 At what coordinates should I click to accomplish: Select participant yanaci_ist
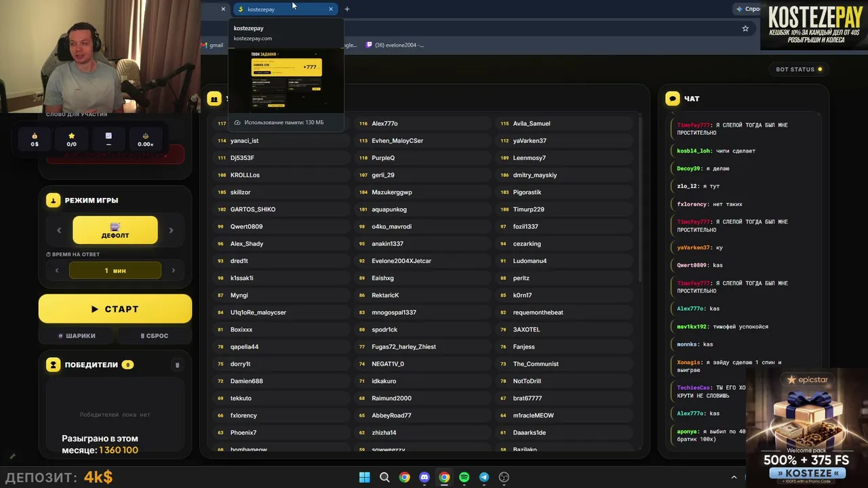pos(281,141)
